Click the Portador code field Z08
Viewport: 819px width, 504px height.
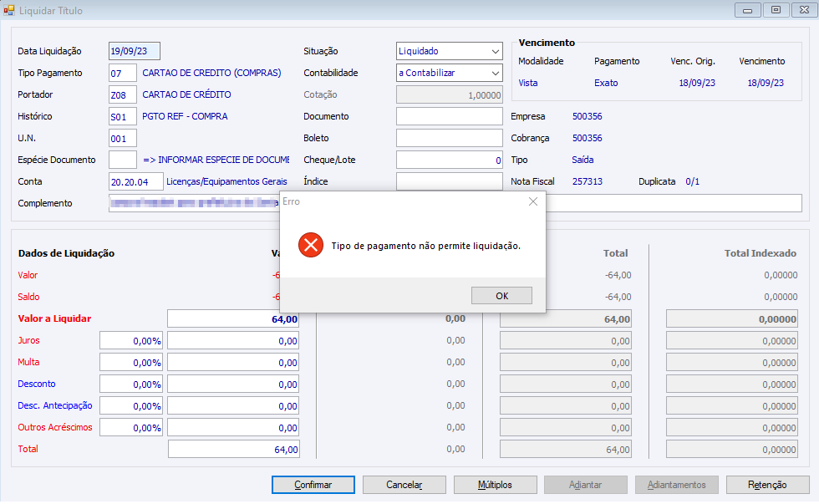(123, 95)
